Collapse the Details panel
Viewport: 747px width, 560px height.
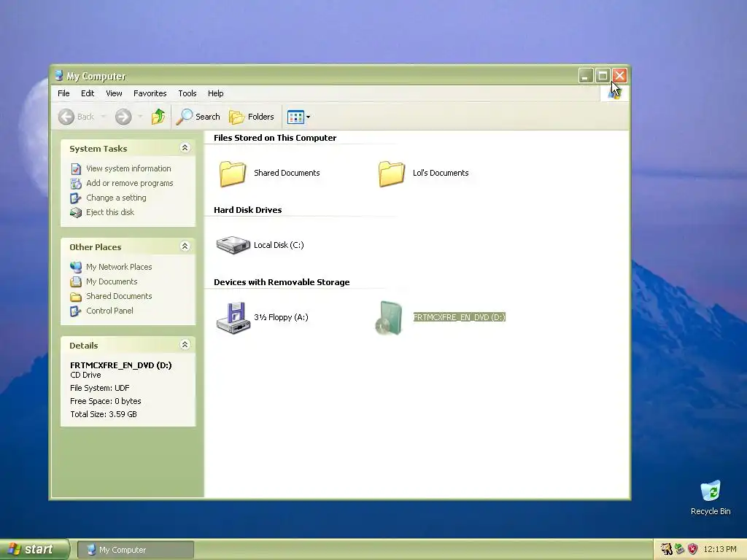185,344
